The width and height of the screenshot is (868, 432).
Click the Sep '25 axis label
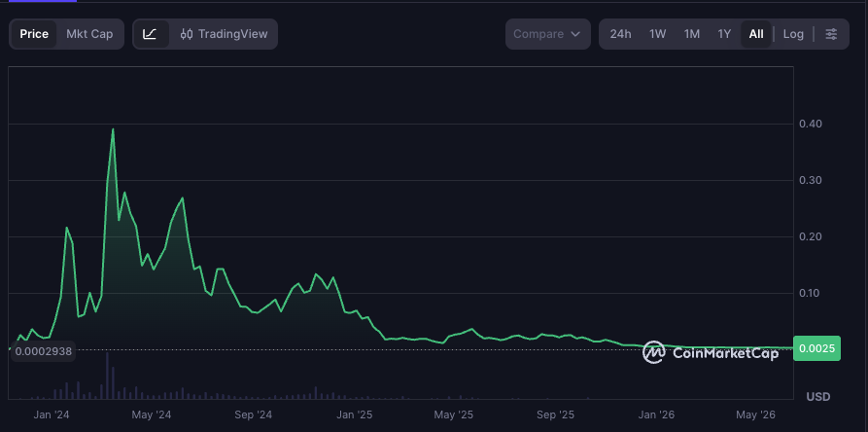[x=555, y=414]
